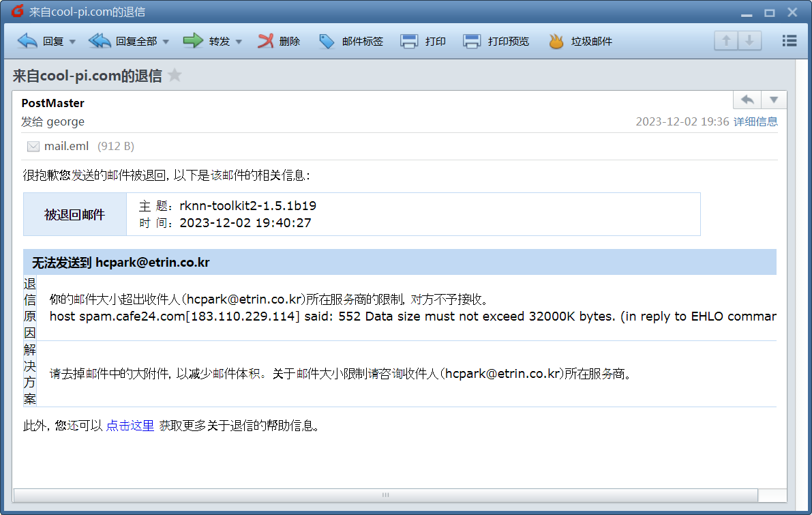The width and height of the screenshot is (812, 515).
Task: Click the quick reply arrow in message header
Action: point(747,100)
